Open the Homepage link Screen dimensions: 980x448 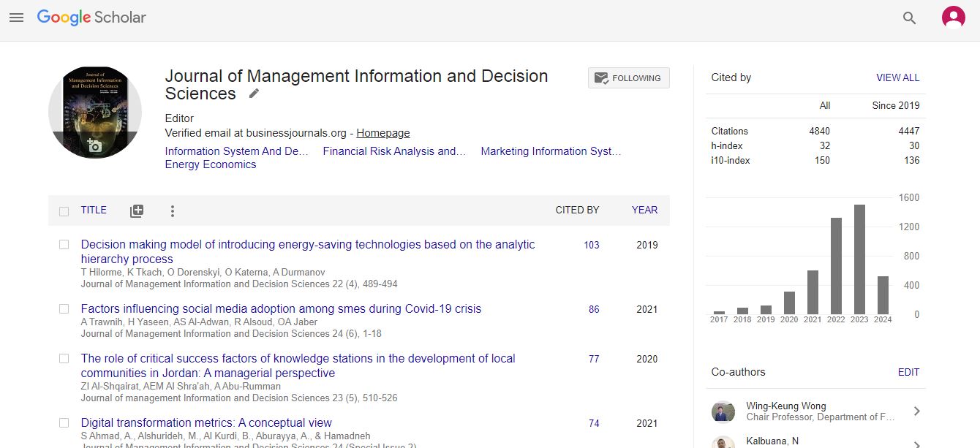[x=383, y=133]
